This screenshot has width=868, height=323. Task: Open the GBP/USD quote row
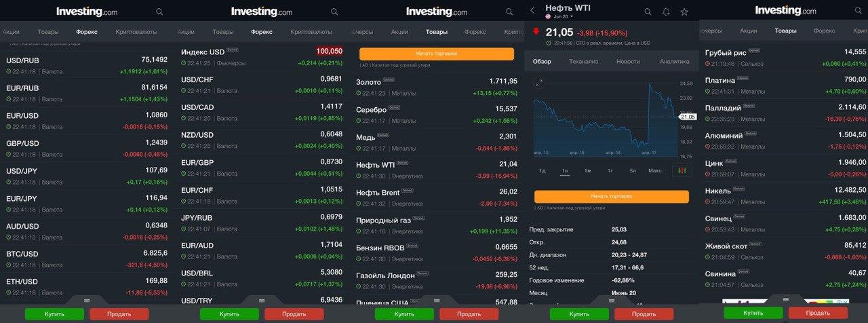(87, 148)
